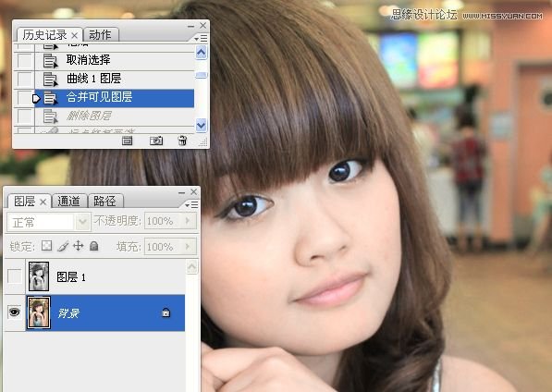Viewport: 552px width, 392px height.
Task: Click the lock all padlock icon
Action: pyautogui.click(x=93, y=246)
